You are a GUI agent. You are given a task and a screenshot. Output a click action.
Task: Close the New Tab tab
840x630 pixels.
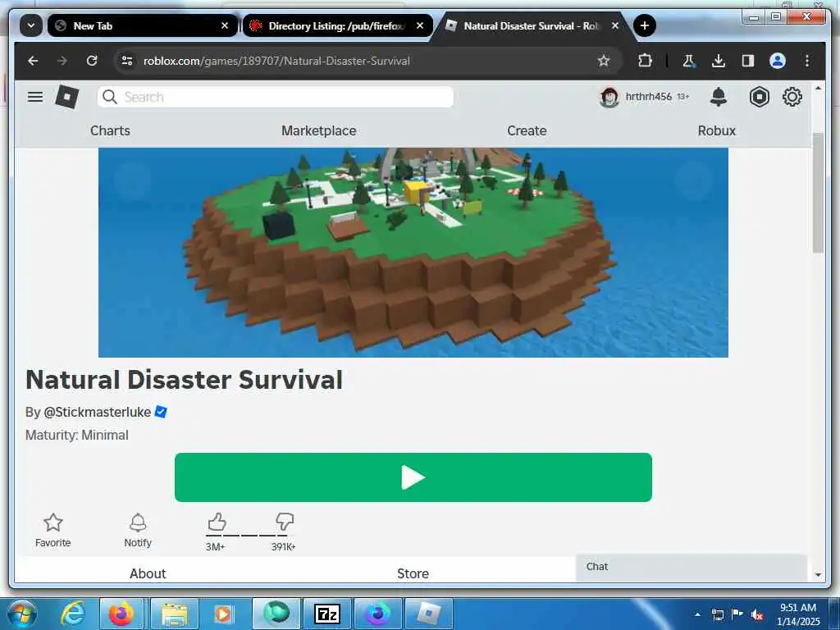click(225, 25)
